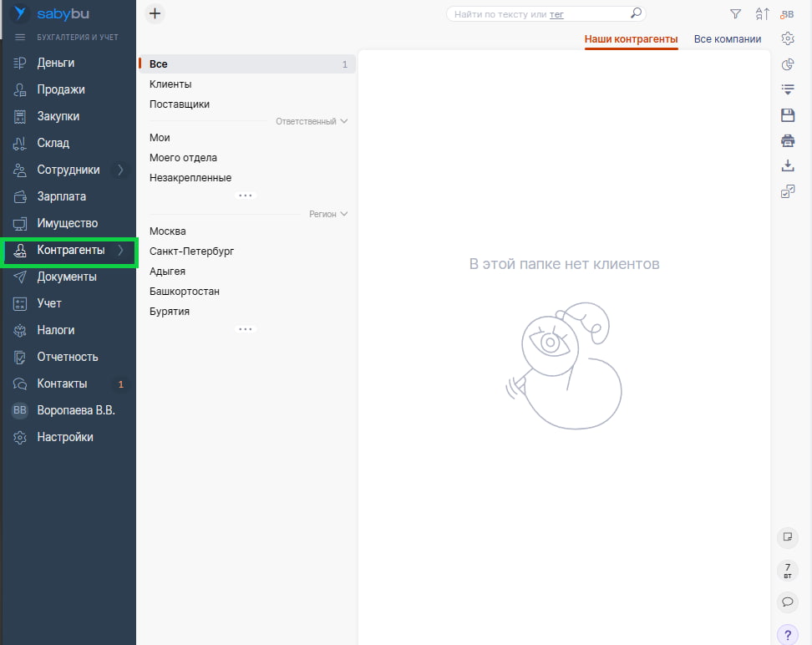
Task: Select the Поставщики folder
Action: (180, 104)
